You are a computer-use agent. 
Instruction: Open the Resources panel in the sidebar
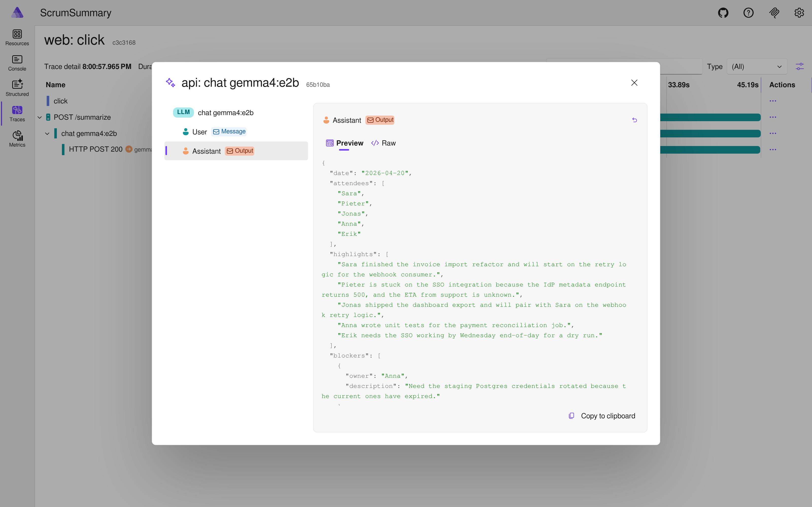[17, 37]
